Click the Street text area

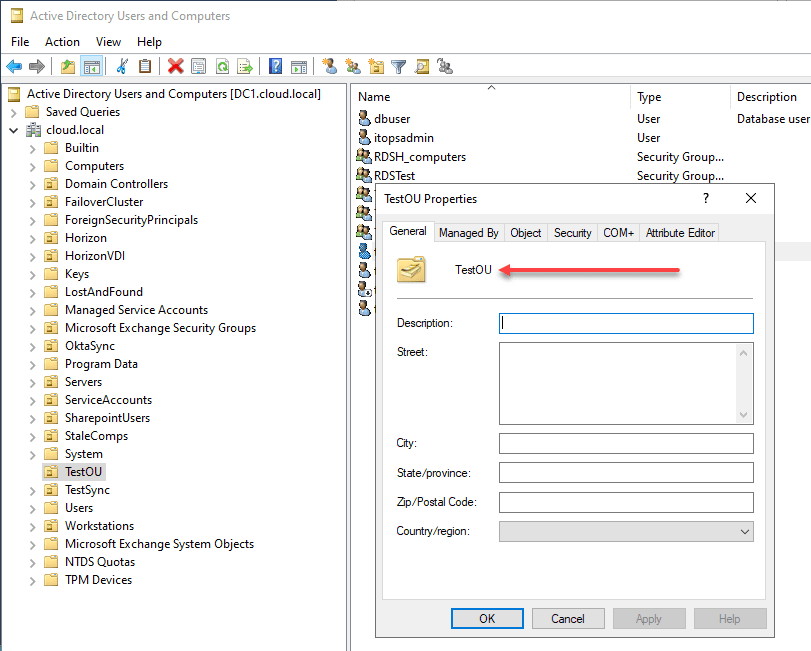point(626,383)
